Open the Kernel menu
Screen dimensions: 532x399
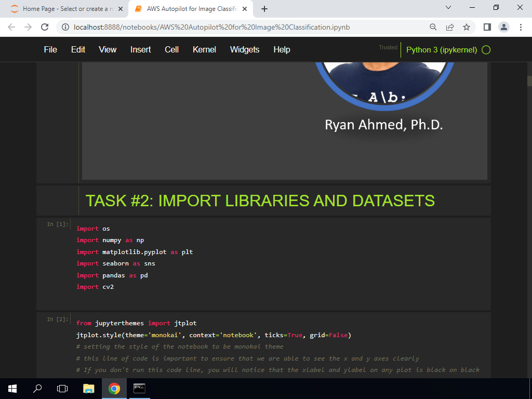pyautogui.click(x=204, y=49)
